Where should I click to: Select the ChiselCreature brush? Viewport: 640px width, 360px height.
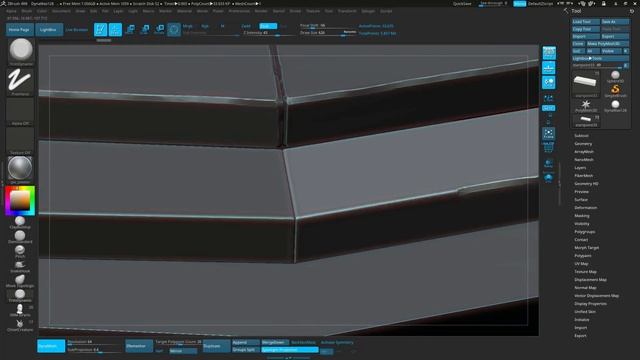tap(20, 325)
